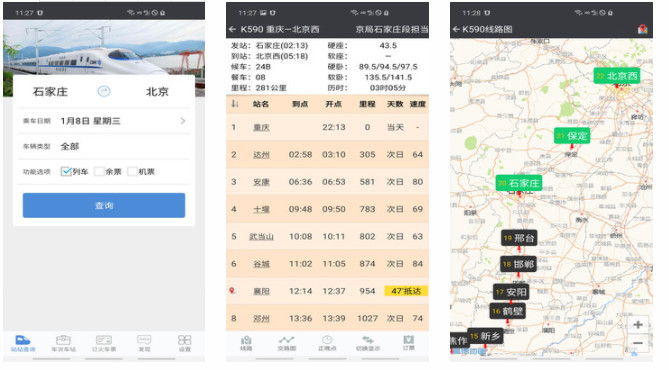Viewport: 669px width, 370px height.
Task: Open 车次车站 tab in bottom bar
Action: (64, 343)
